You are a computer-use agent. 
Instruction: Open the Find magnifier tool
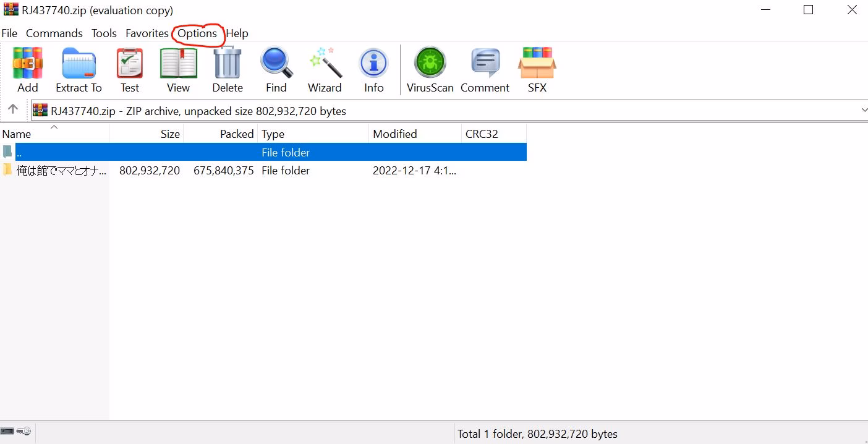click(276, 69)
